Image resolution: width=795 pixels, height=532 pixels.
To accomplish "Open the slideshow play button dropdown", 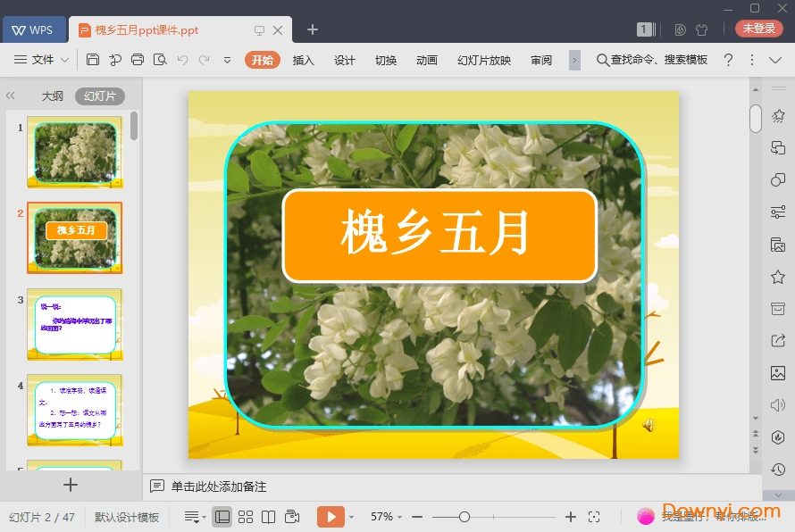I will [x=351, y=516].
